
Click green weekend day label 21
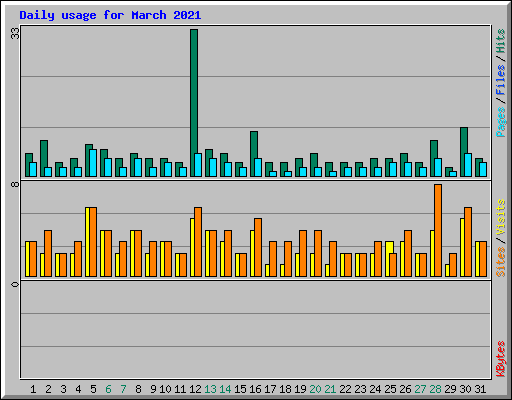[x=330, y=389]
